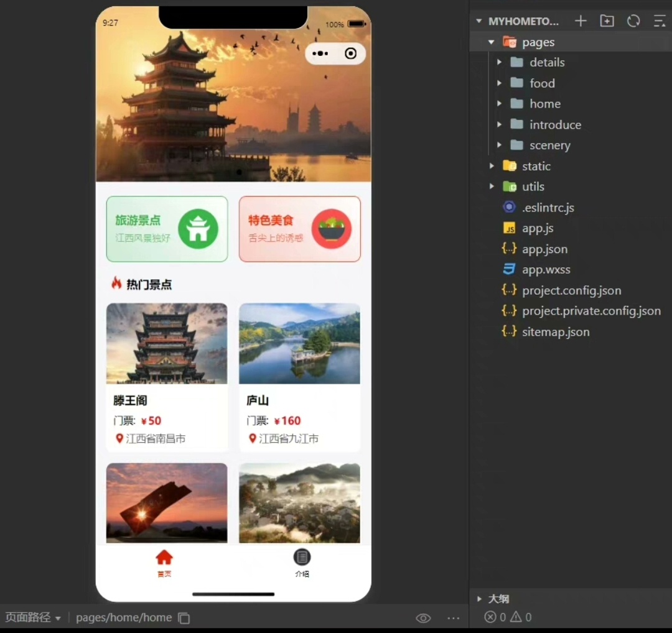Open app.wxss file

tap(546, 270)
